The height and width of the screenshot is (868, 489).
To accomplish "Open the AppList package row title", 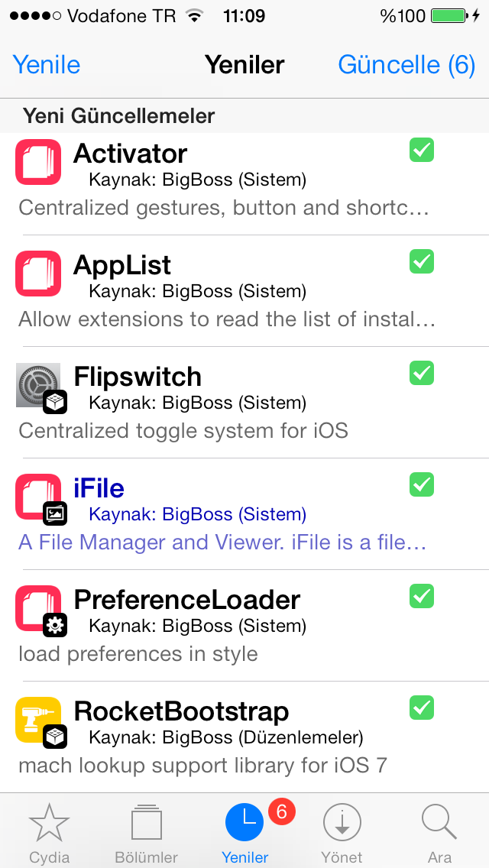I will 121,266.
